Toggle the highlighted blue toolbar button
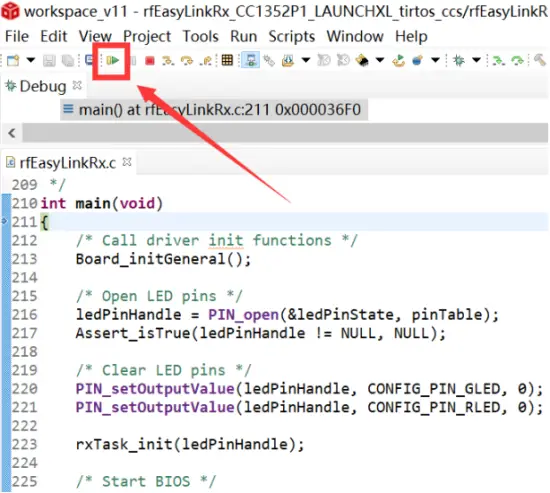Image resolution: width=550 pixels, height=493 pixels. pos(250,60)
